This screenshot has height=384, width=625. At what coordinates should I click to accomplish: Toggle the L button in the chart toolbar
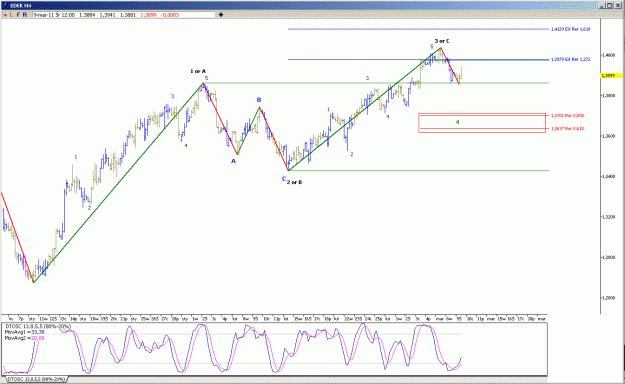click(11, 15)
